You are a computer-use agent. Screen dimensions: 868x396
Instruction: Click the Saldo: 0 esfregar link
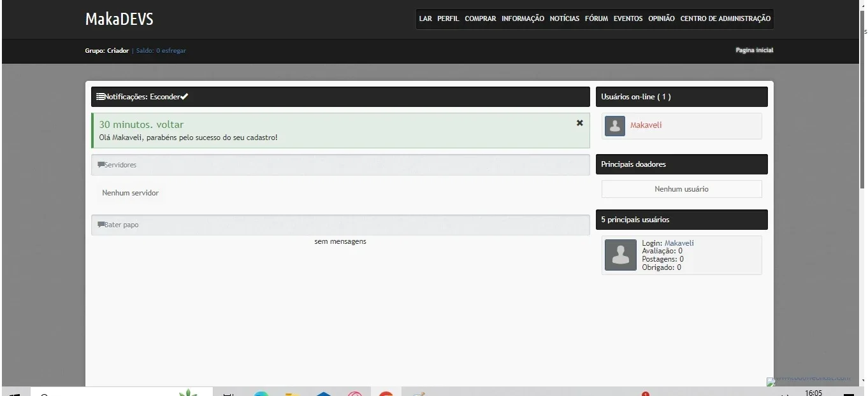pos(161,50)
